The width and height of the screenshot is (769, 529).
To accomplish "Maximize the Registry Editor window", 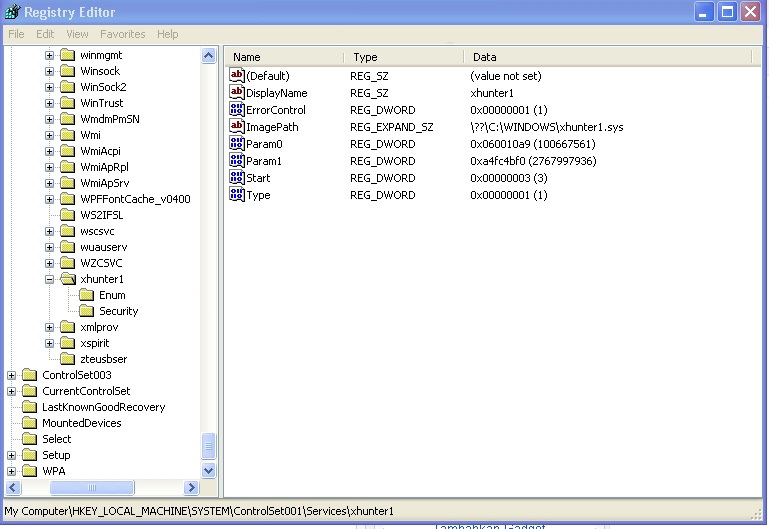I will (727, 12).
